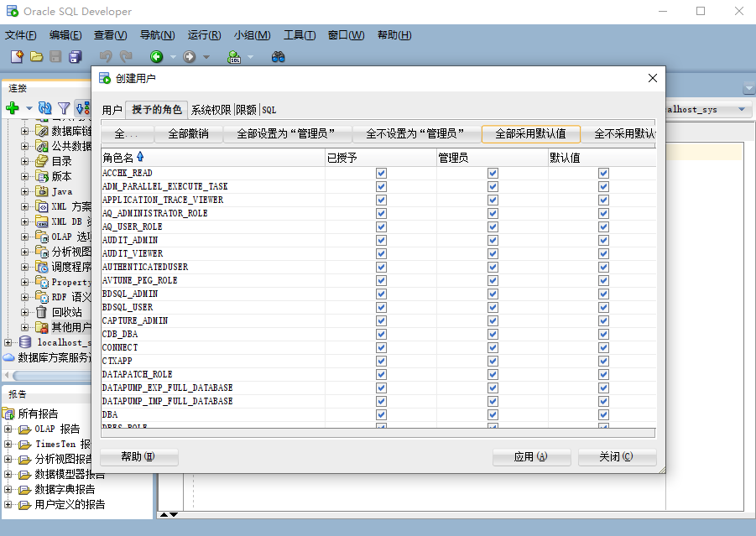The height and width of the screenshot is (536, 756).
Task: Expand the OLAP 报告 node
Action: point(8,429)
